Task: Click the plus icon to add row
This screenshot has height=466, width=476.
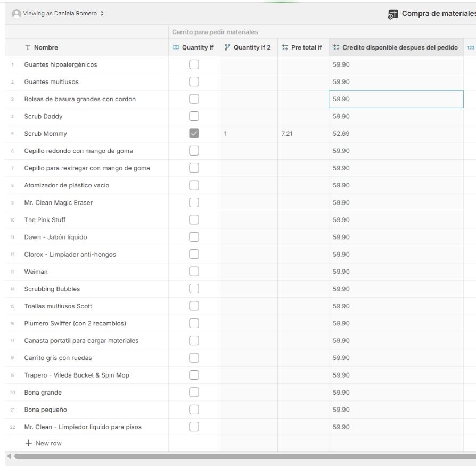Action: (29, 443)
